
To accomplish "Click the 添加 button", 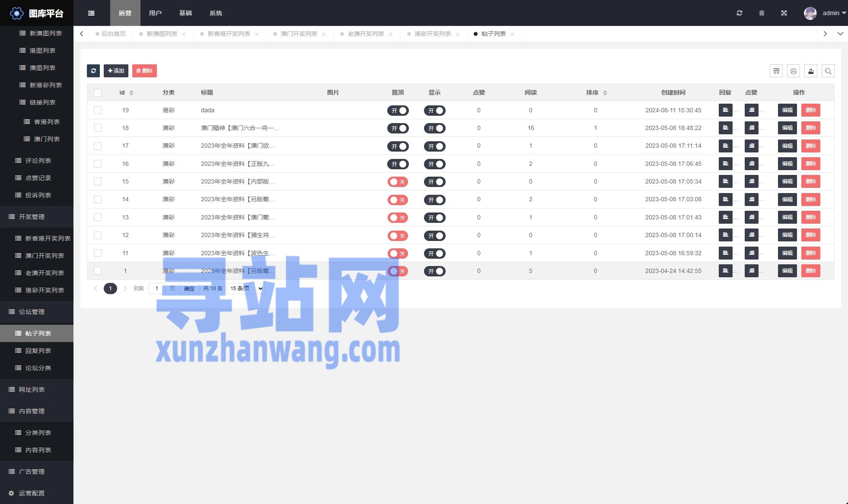I will 116,71.
